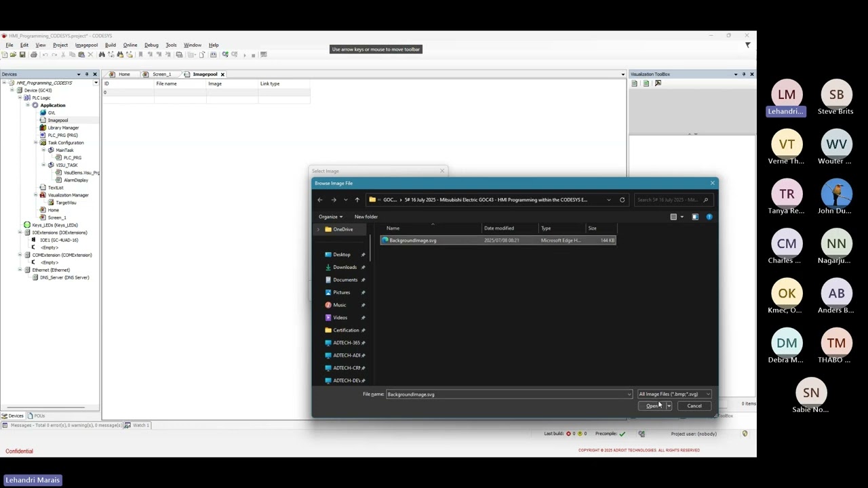Collapse the Visualization Manager node
This screenshot has width=868, height=488.
tap(35, 195)
